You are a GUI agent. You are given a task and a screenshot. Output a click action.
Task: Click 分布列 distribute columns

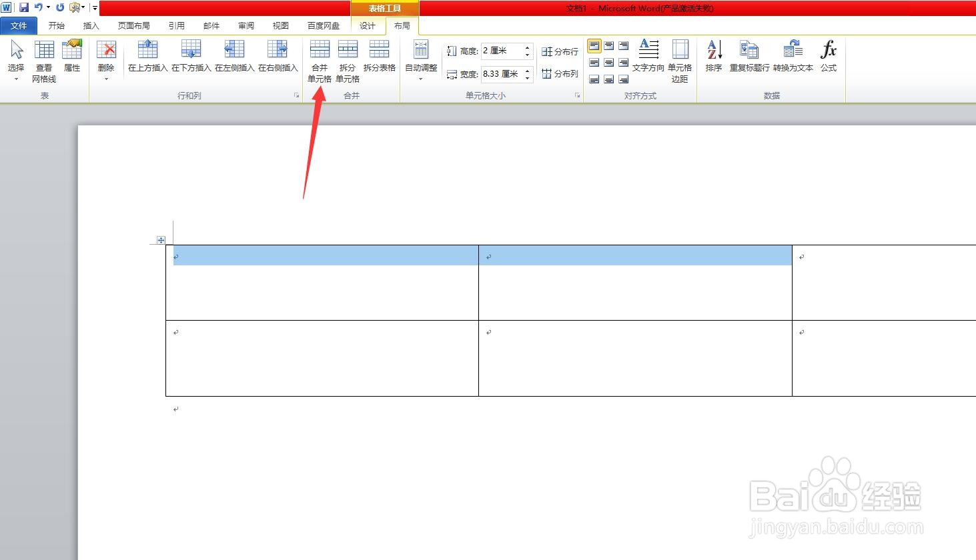[560, 74]
